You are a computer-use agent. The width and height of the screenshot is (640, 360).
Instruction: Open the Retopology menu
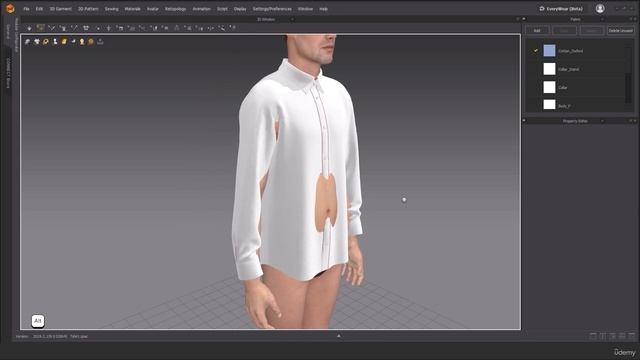[176, 9]
